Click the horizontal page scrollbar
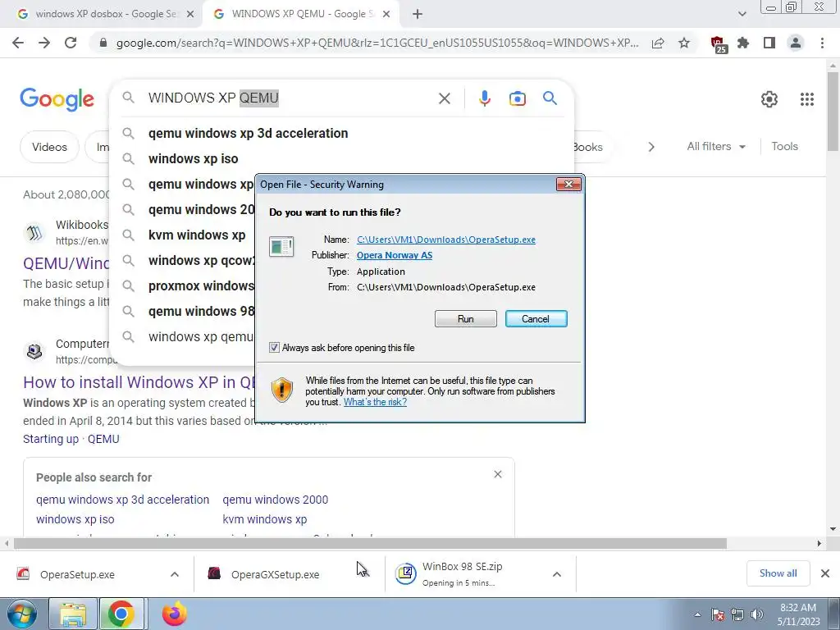The image size is (840, 630). (x=370, y=543)
